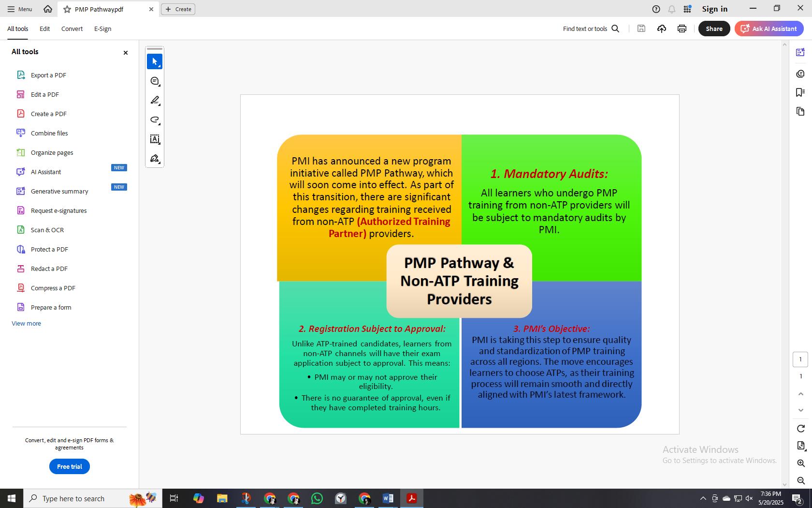This screenshot has height=508, width=812.
Task: Open the apps grid icon
Action: pos(687,9)
